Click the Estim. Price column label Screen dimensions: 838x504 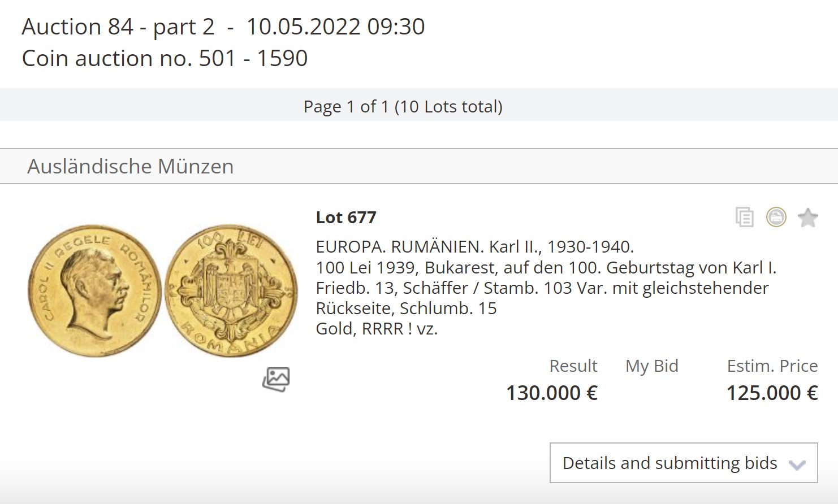pos(772,366)
